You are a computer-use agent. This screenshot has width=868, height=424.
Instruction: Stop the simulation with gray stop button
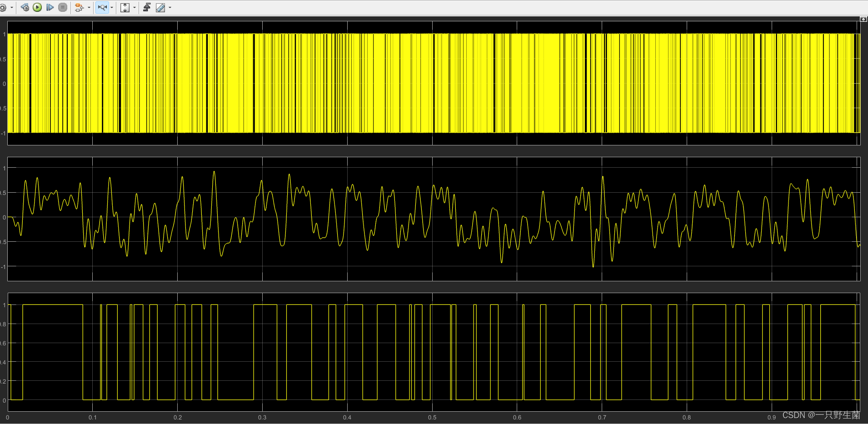click(x=63, y=7)
